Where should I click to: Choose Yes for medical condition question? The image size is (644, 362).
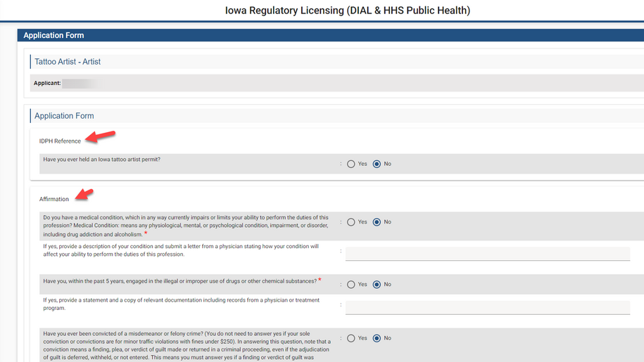(x=351, y=222)
